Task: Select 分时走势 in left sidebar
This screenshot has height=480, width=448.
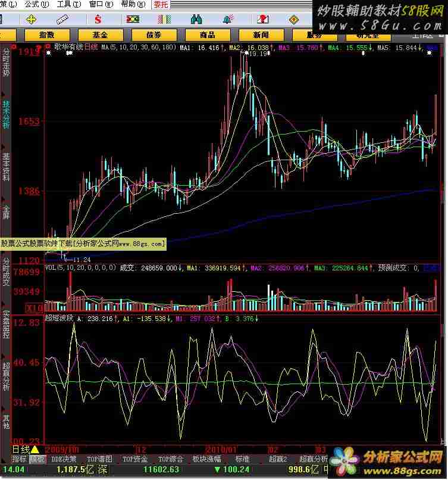Action: pos(6,62)
